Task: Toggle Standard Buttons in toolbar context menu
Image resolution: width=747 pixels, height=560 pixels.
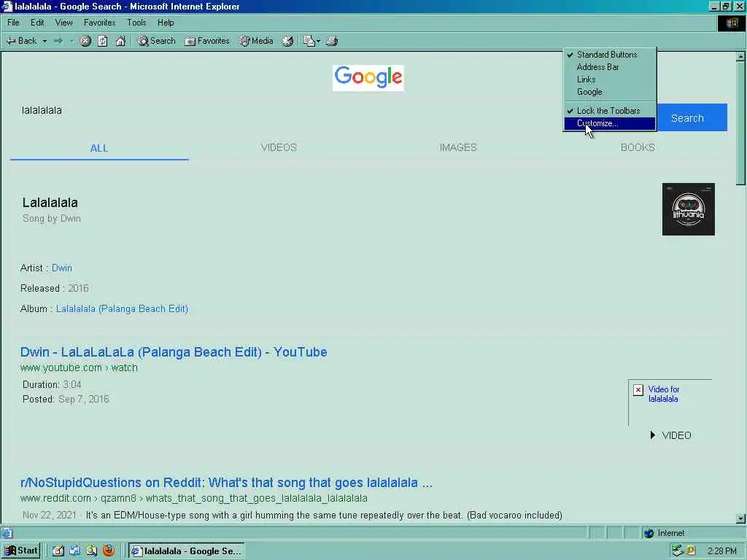Action: (x=610, y=54)
